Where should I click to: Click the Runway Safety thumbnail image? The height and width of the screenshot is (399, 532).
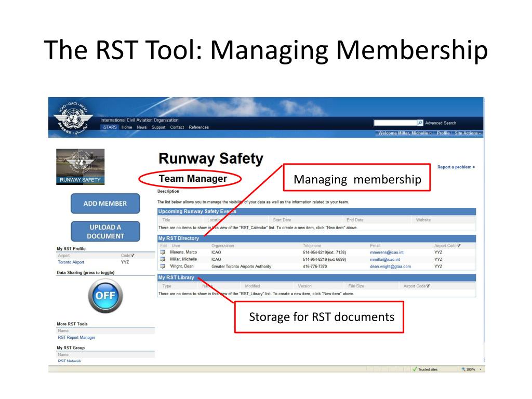click(x=81, y=167)
